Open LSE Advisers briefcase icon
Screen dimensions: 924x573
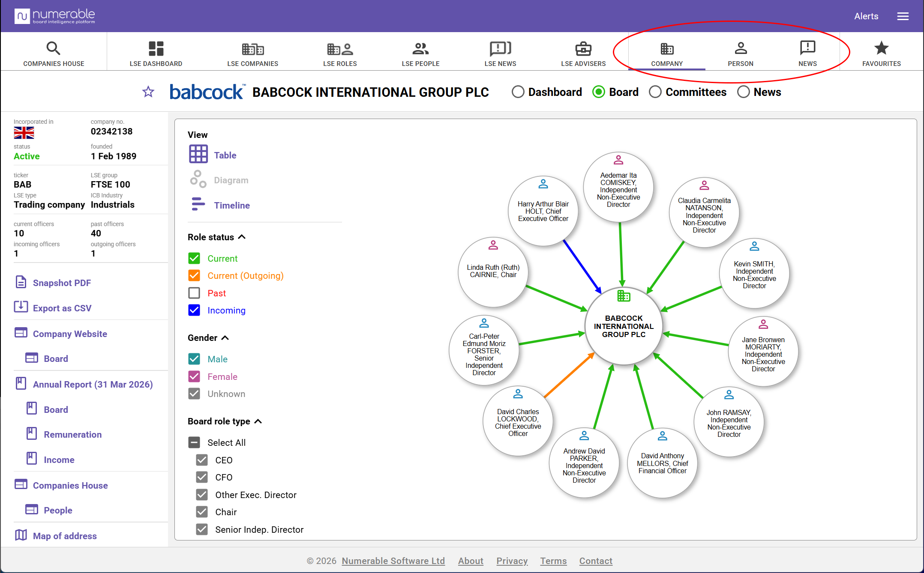pyautogui.click(x=583, y=49)
